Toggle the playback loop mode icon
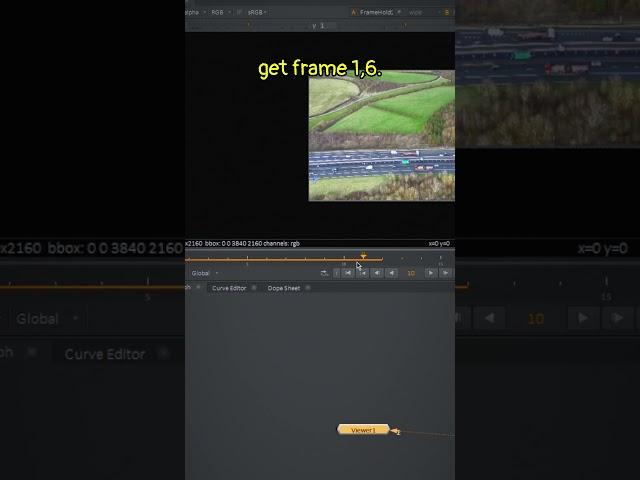This screenshot has height=480, width=640. [324, 273]
